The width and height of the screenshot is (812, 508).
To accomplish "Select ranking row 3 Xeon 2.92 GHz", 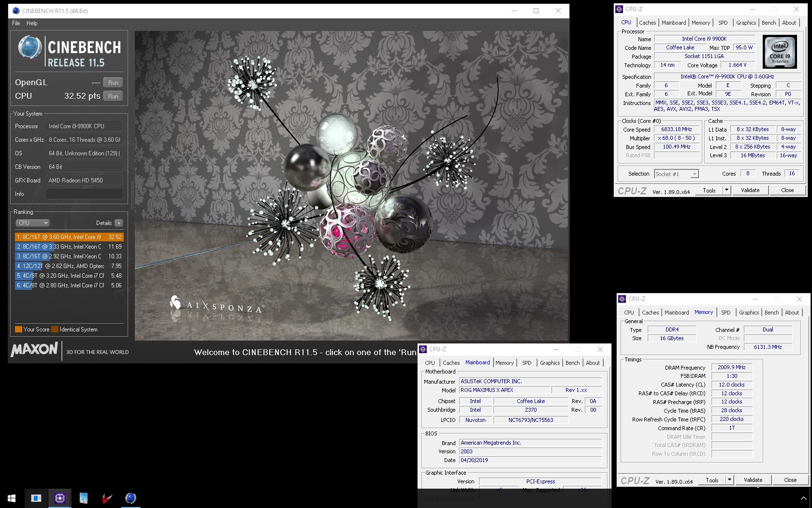I will pos(69,256).
